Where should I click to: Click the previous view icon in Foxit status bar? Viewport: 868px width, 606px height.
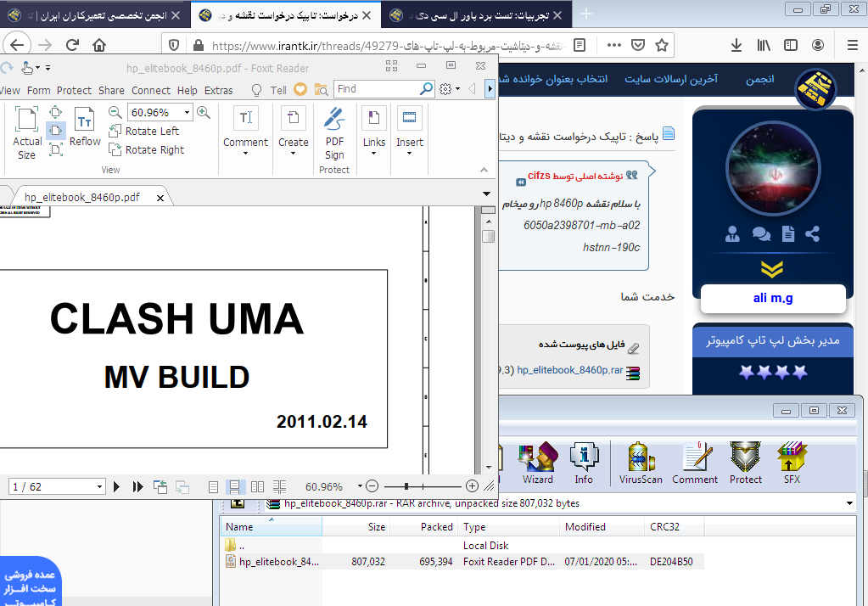(x=160, y=487)
